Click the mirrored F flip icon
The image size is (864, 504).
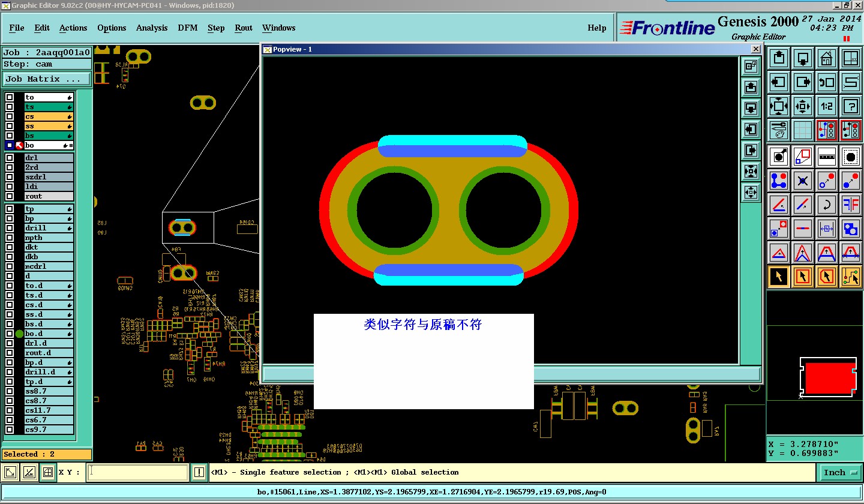point(851,205)
